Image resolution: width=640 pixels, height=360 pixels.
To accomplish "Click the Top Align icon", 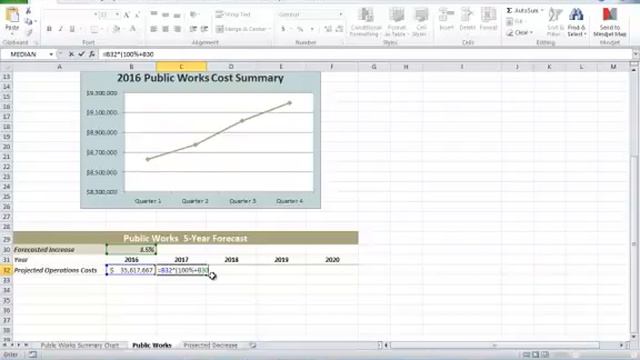I will 154,15.
